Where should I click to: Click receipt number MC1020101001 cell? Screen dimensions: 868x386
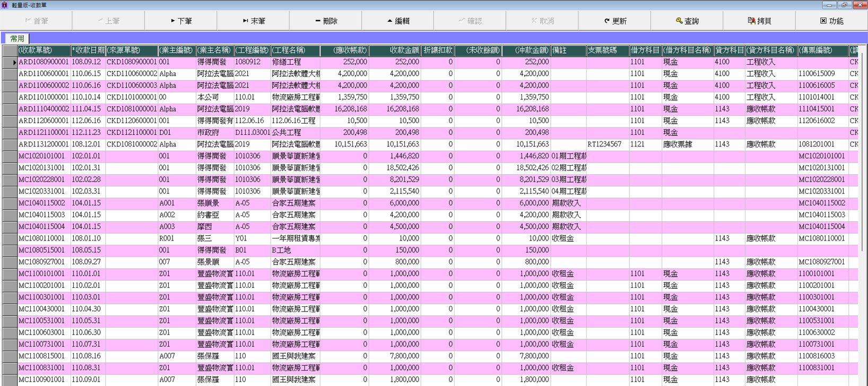pos(44,156)
